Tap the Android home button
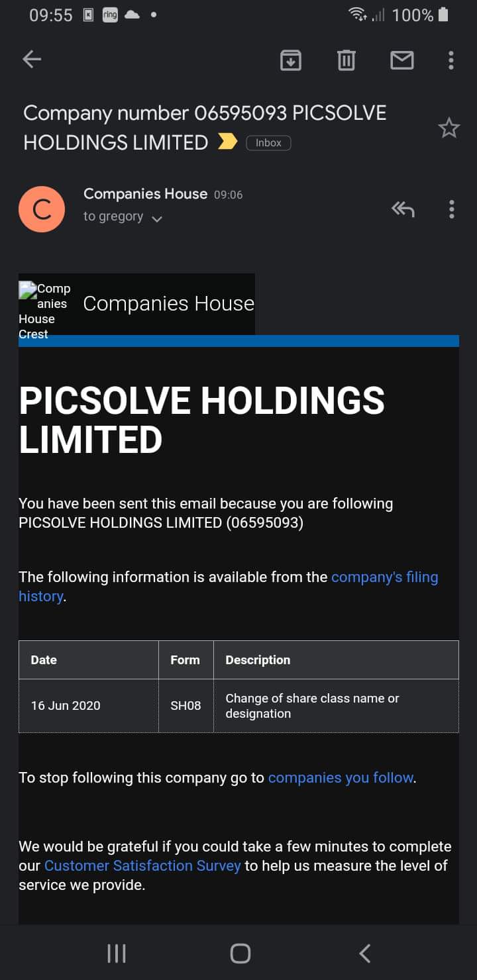This screenshot has height=980, width=477. click(x=240, y=954)
